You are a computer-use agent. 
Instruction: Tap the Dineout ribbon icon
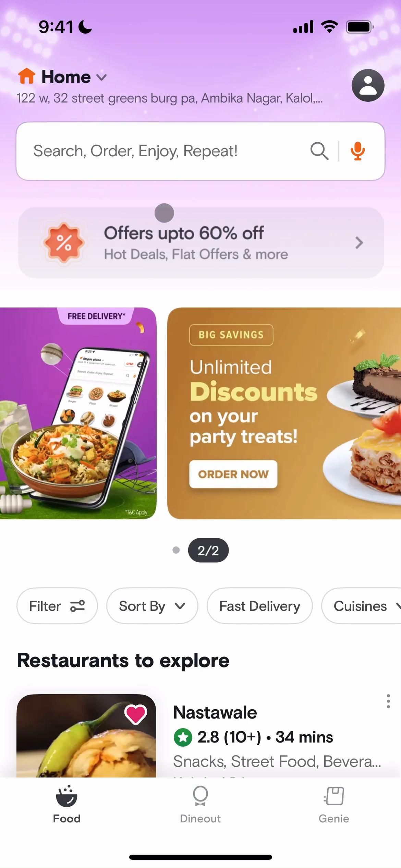pyautogui.click(x=200, y=796)
